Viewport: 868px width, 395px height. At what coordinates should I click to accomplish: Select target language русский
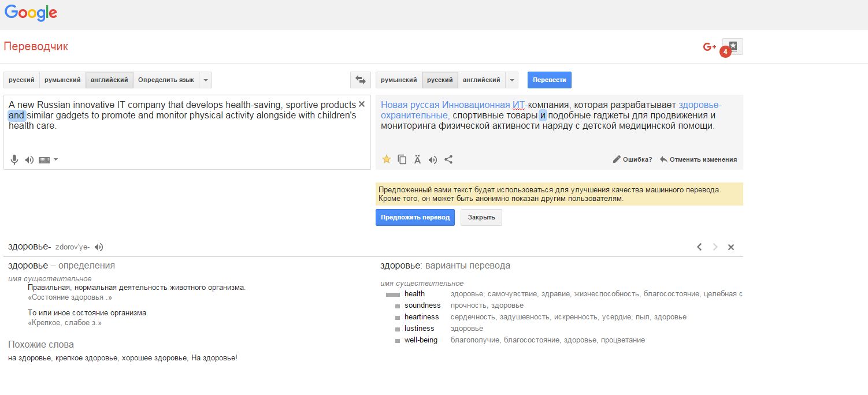click(440, 80)
